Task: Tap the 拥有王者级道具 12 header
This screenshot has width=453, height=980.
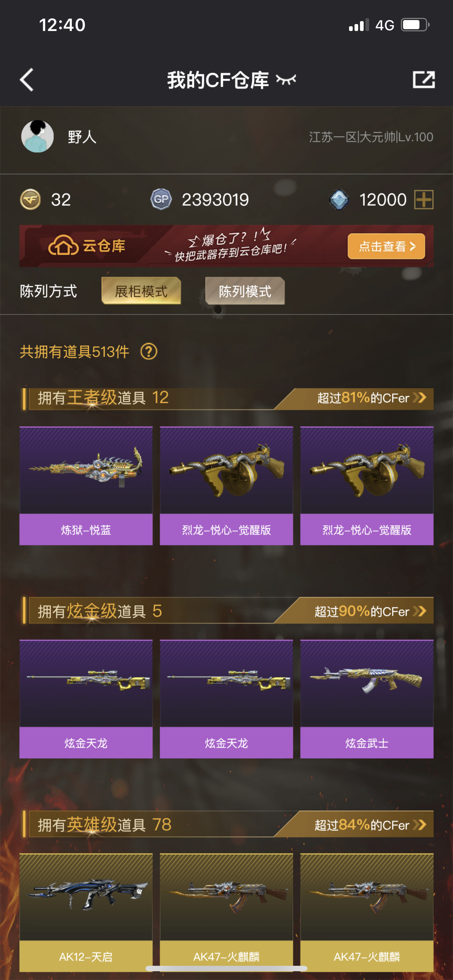Action: point(103,398)
